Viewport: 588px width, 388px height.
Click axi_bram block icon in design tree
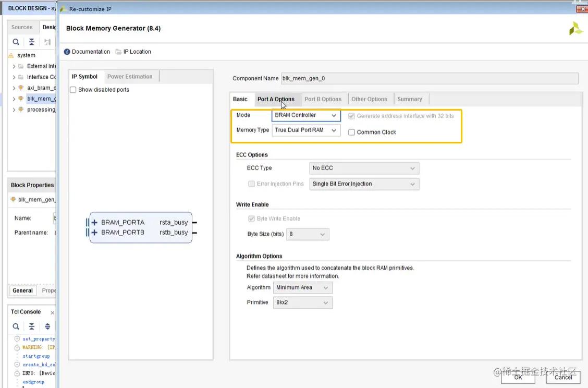coord(21,88)
